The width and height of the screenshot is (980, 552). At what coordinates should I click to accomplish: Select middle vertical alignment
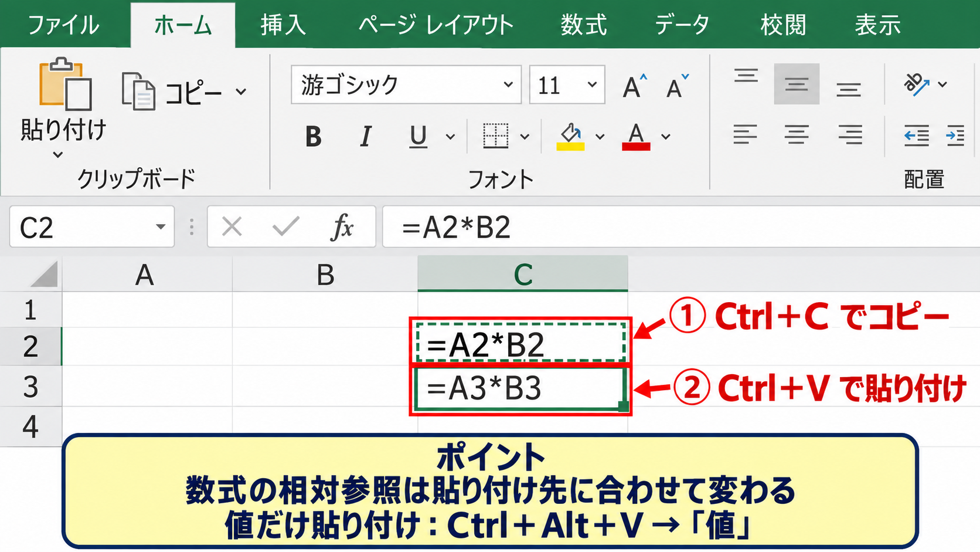tap(797, 84)
